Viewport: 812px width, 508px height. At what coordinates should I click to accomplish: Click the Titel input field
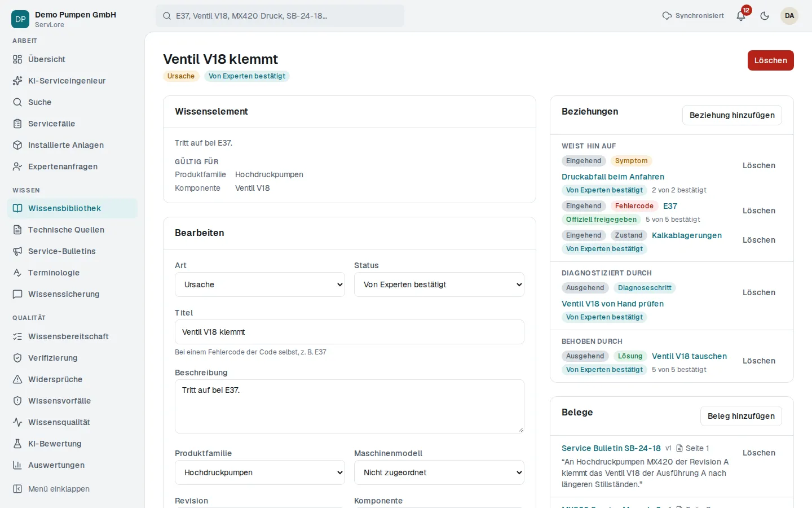pyautogui.click(x=350, y=332)
